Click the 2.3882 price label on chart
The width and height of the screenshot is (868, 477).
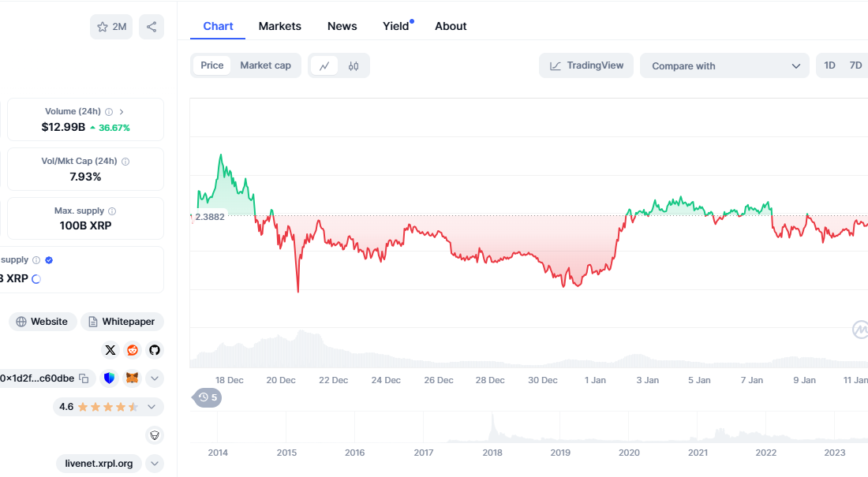(210, 217)
